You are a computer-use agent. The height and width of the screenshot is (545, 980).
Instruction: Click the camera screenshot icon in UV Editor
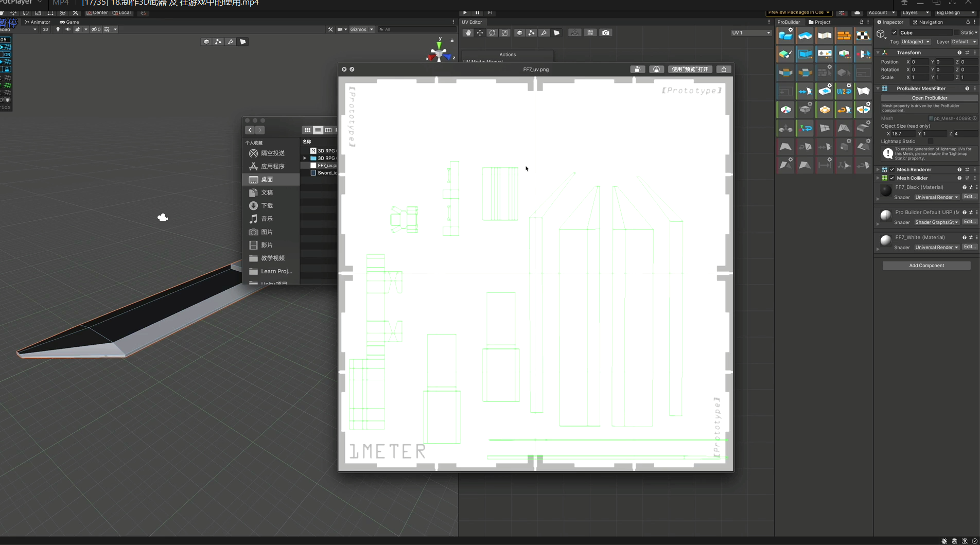pos(606,32)
